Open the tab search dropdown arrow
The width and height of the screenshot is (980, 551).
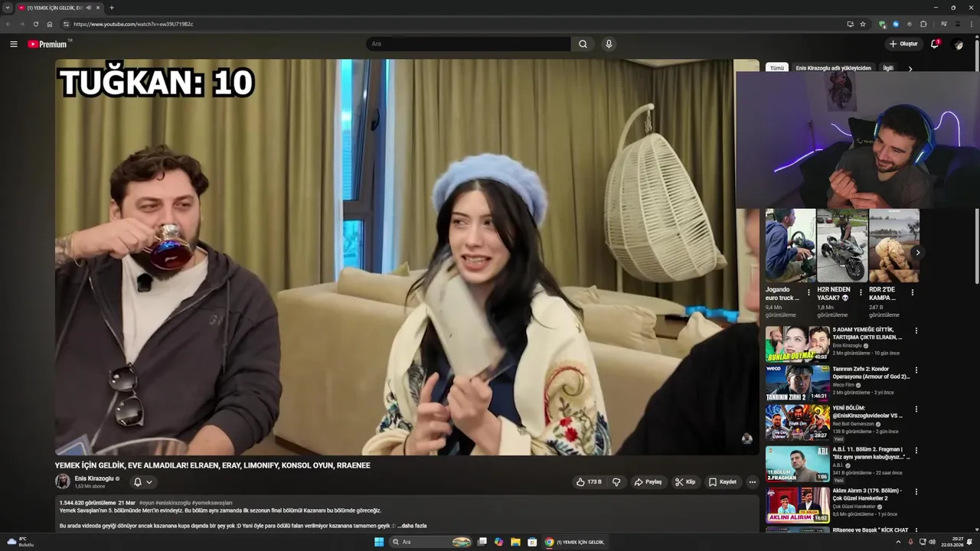[x=8, y=8]
